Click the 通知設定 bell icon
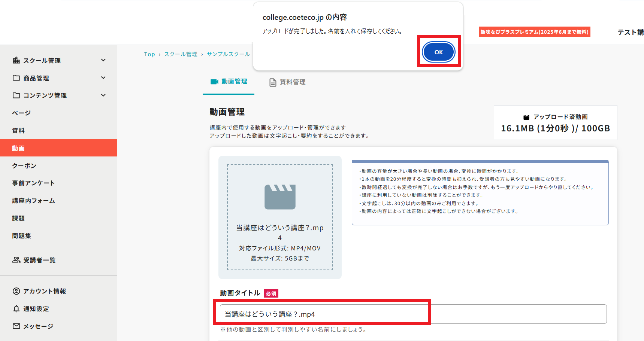644x341 pixels. (x=16, y=309)
